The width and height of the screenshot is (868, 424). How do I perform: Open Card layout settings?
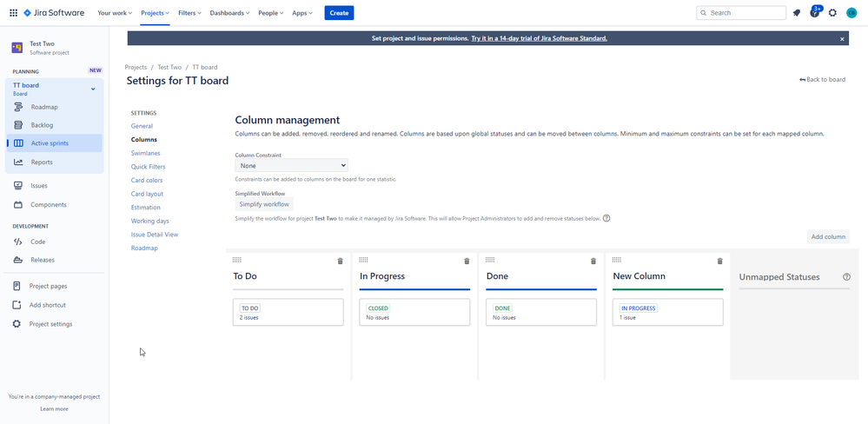(x=147, y=194)
